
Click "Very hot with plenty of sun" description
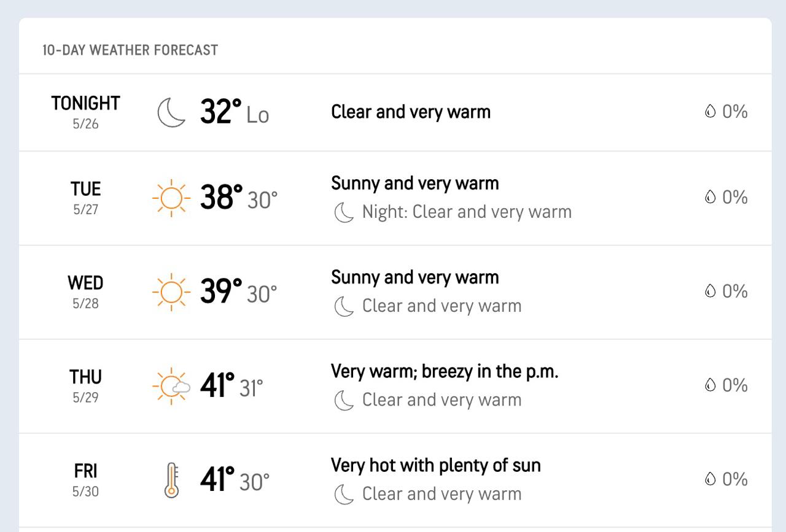[436, 465]
